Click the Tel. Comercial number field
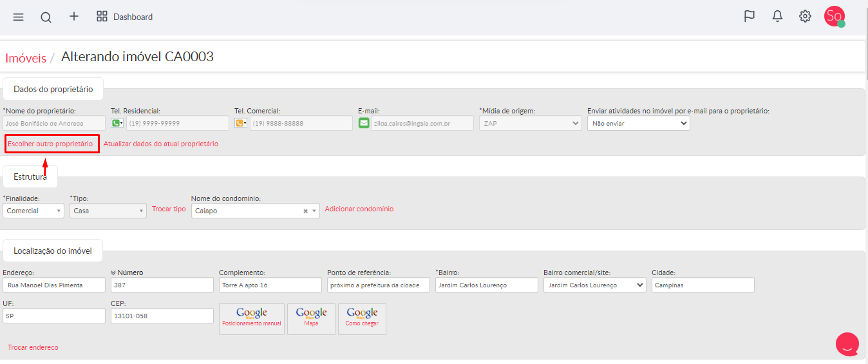This screenshot has width=868, height=364. tap(301, 123)
